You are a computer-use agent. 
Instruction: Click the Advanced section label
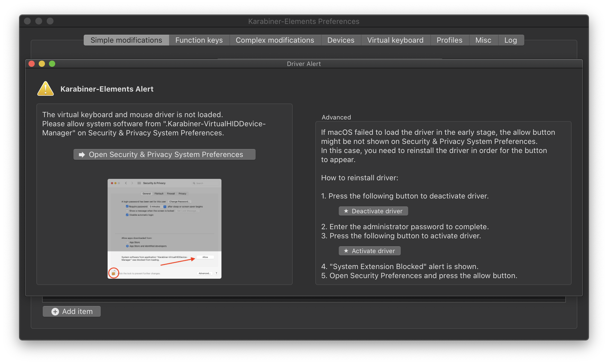click(x=336, y=117)
